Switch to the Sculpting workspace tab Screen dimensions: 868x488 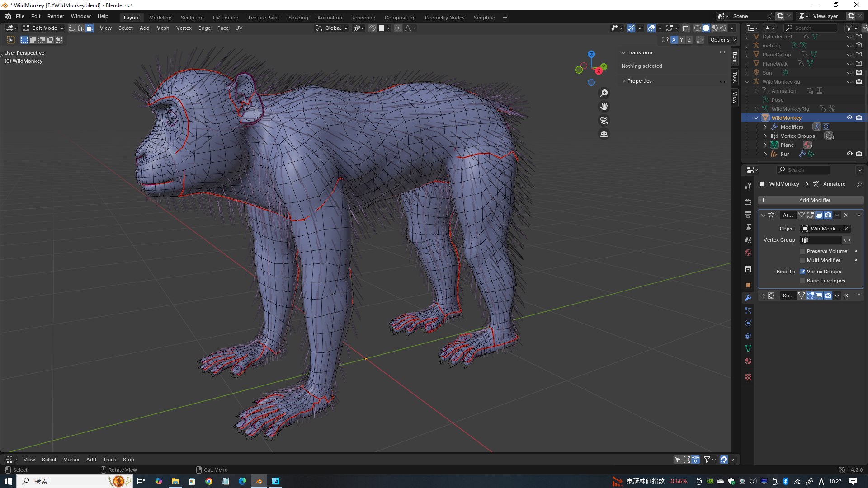[192, 18]
